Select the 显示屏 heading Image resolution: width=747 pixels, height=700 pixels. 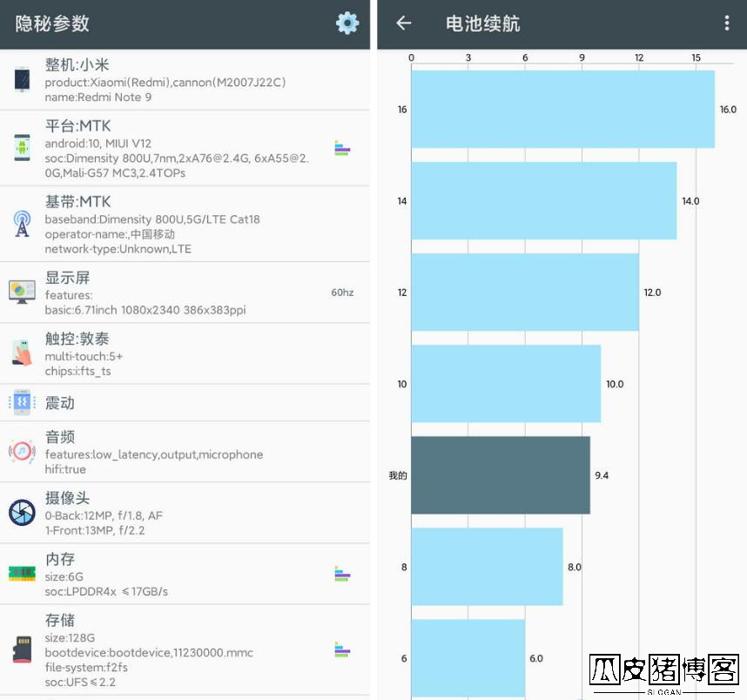coord(67,278)
